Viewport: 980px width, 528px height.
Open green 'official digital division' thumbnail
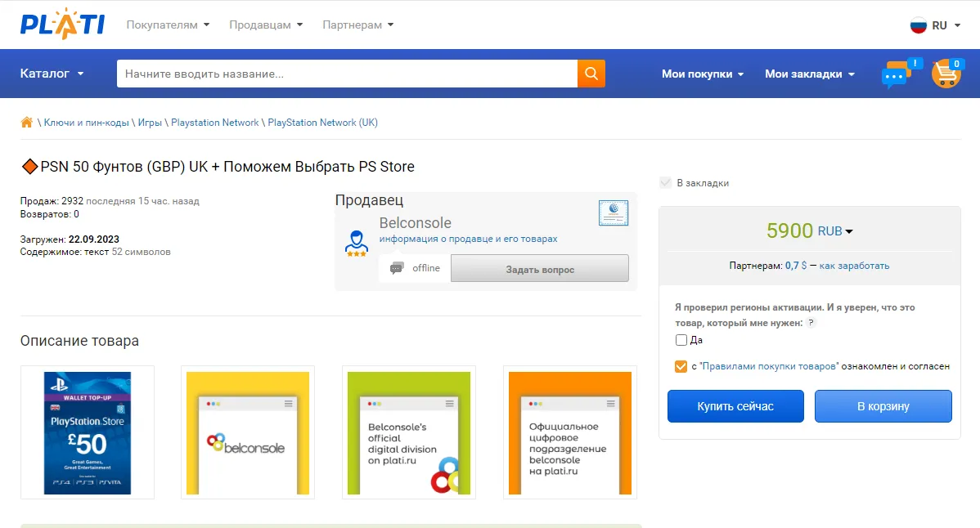pyautogui.click(x=409, y=432)
